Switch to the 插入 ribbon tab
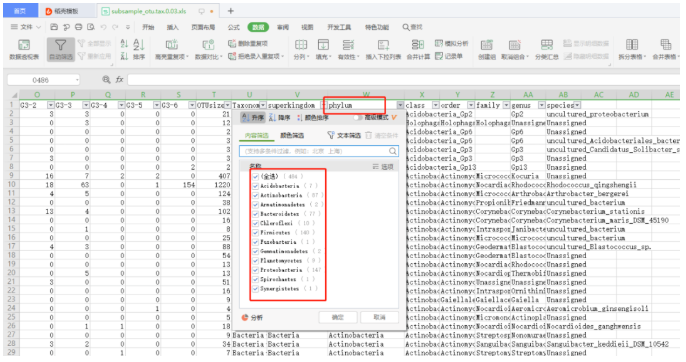 pos(172,27)
